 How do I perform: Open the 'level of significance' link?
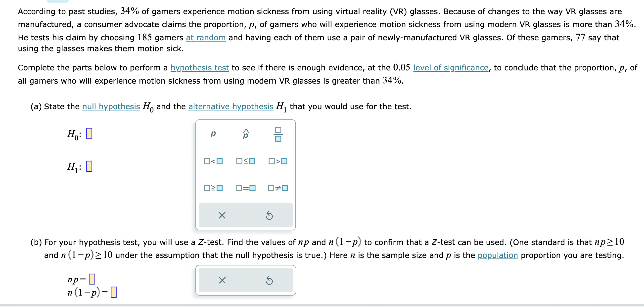451,68
